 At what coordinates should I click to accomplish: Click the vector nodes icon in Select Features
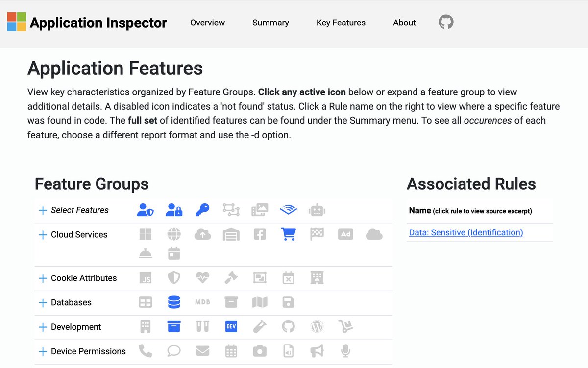(231, 210)
